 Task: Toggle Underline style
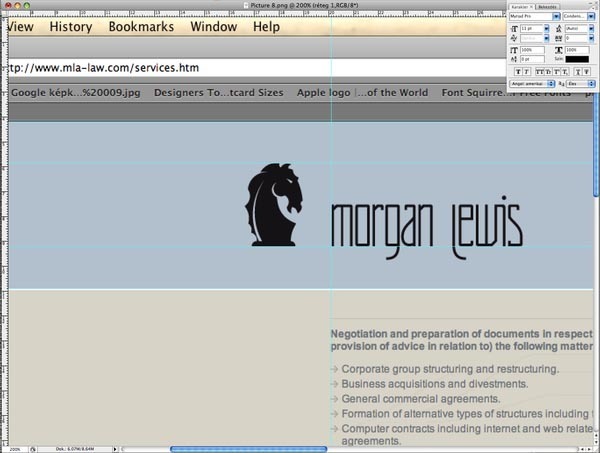tap(578, 72)
